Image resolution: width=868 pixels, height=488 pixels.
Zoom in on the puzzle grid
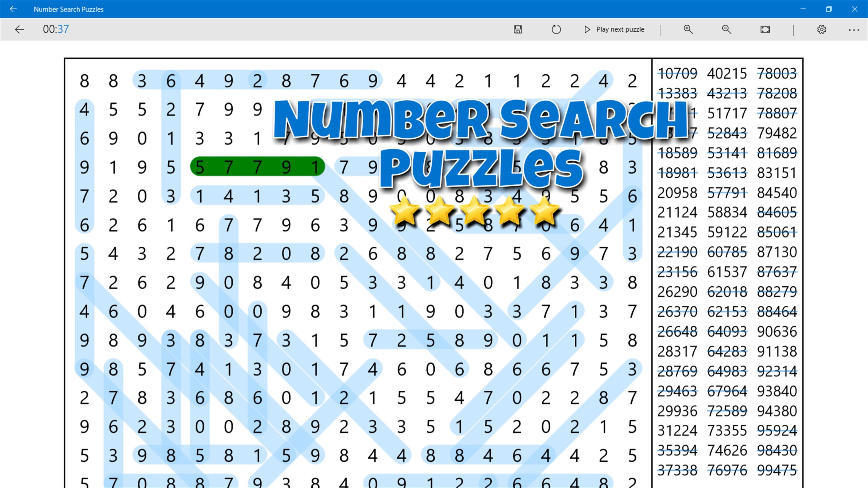click(x=688, y=29)
